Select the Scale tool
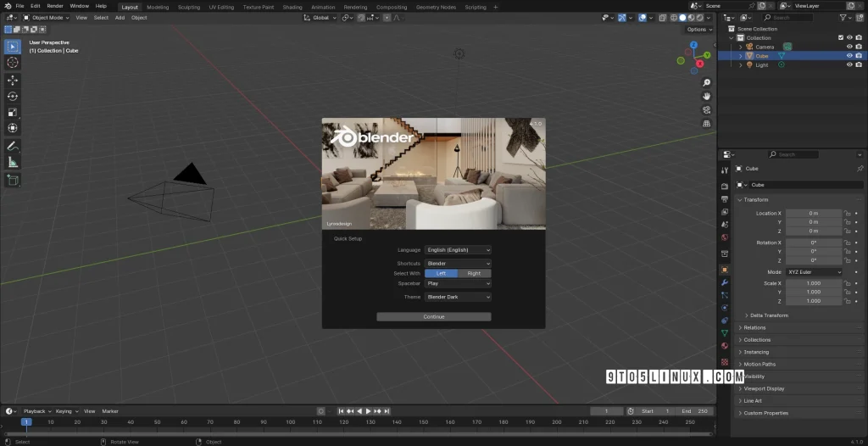Viewport: 868px width, 446px height. click(x=13, y=112)
